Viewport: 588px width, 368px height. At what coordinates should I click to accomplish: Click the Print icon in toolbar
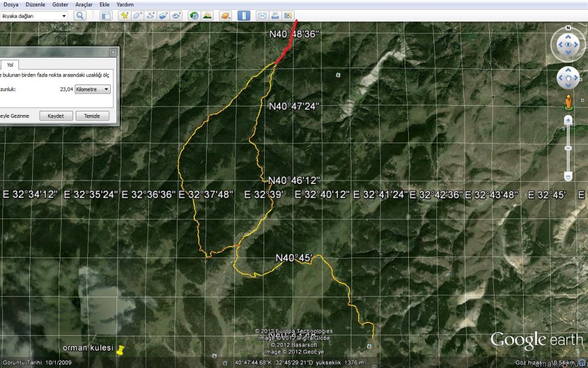coord(275,16)
